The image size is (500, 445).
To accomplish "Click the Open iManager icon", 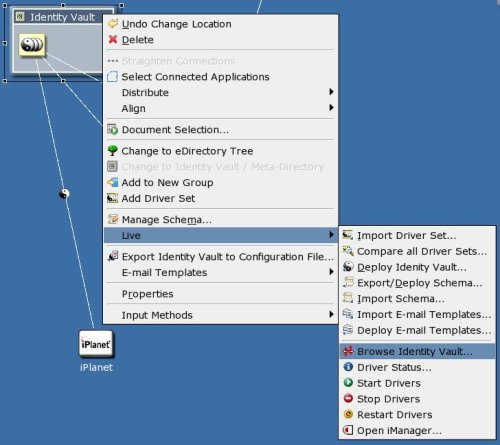I will 348,430.
